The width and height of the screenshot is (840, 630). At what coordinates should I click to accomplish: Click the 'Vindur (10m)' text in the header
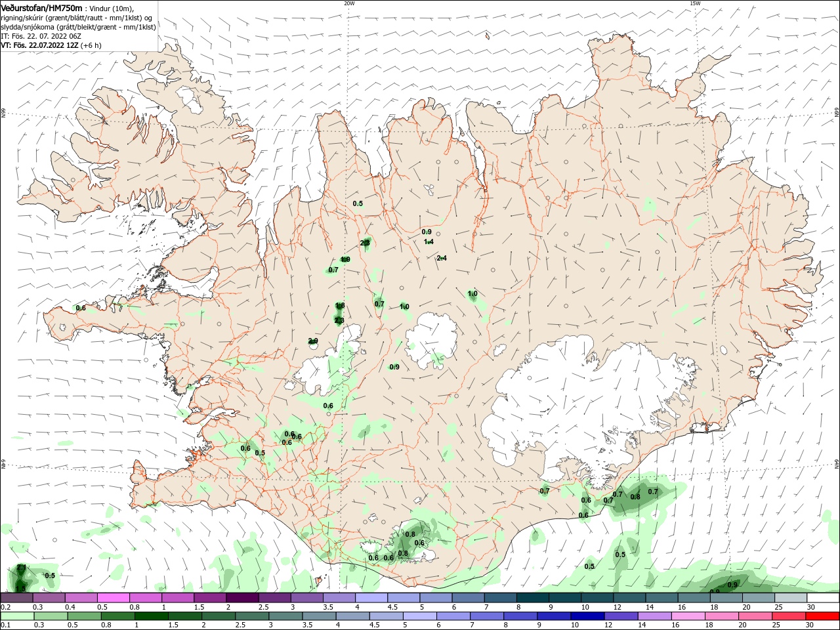(112, 8)
